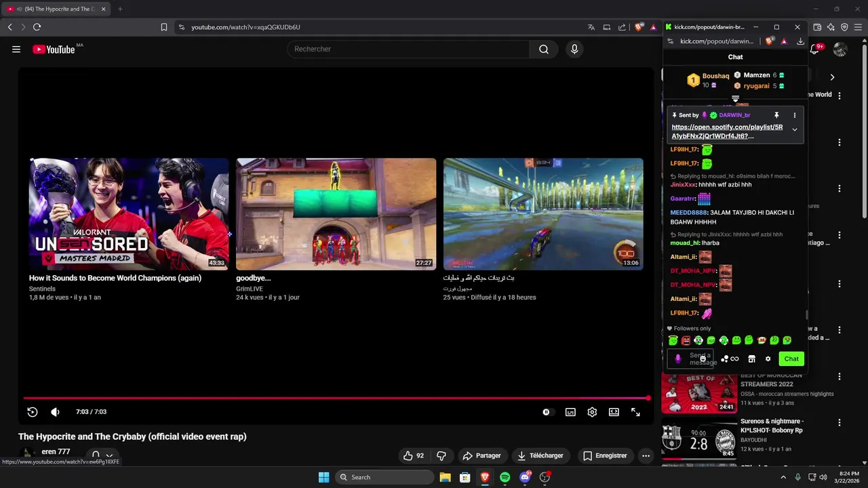868x488 pixels.
Task: Open the eren 777 channel link
Action: (56, 451)
